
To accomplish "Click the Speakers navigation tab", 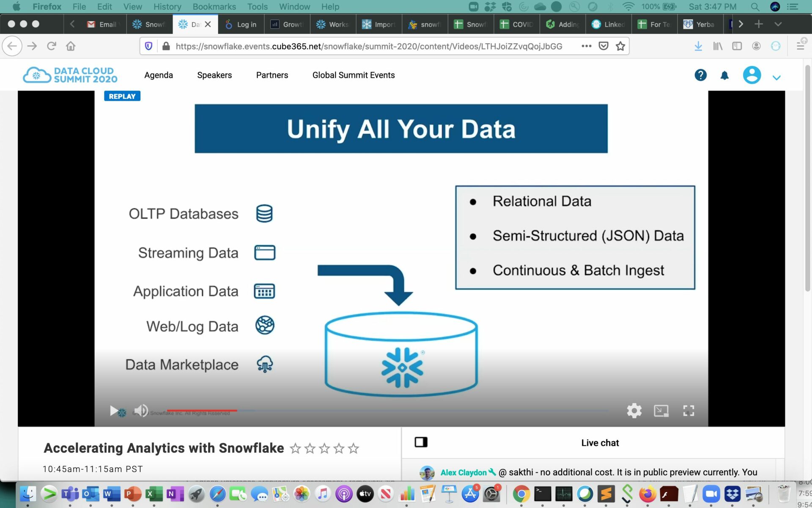I will [x=214, y=75].
